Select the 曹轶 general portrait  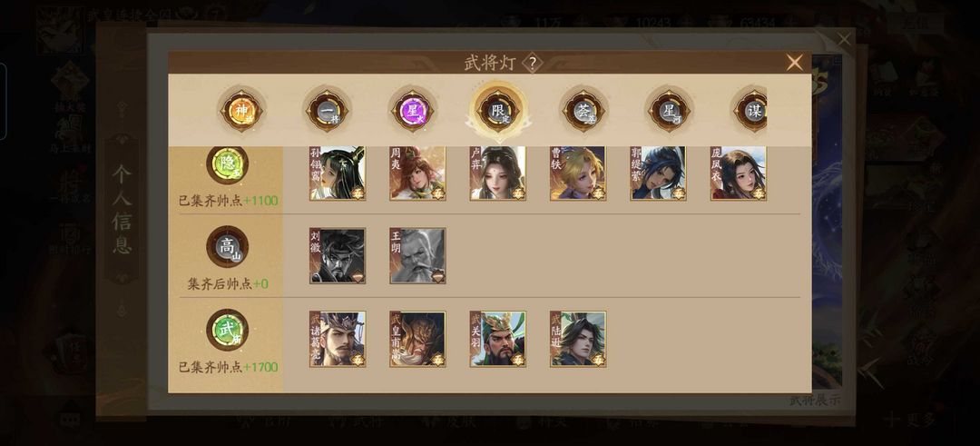(x=577, y=173)
